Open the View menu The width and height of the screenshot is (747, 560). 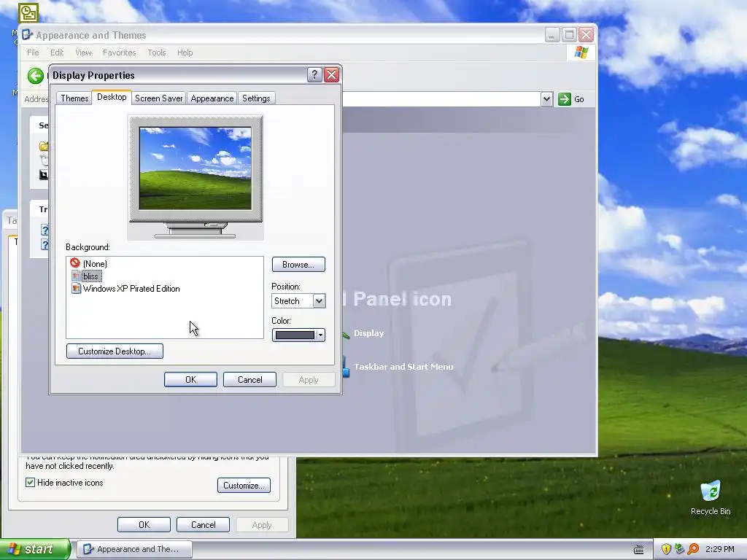click(83, 52)
